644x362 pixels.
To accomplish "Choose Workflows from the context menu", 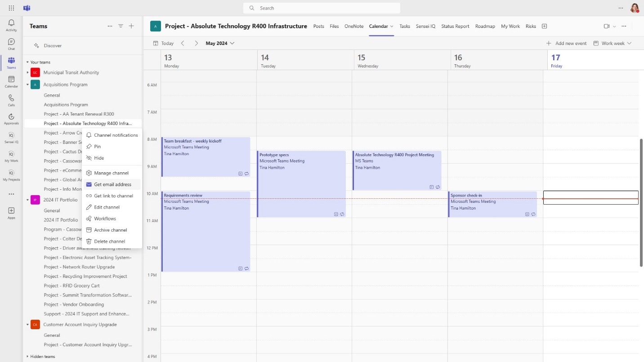I will [x=112, y=219].
